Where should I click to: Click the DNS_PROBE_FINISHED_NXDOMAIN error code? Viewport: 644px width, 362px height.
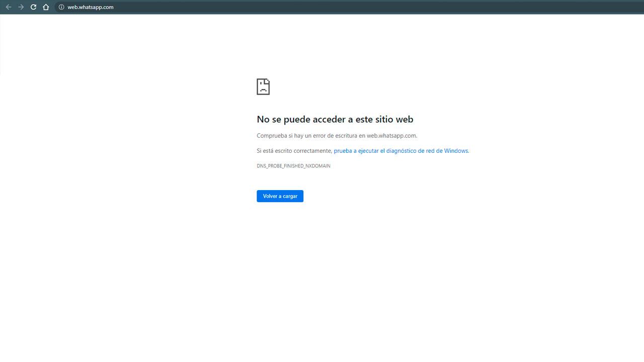point(293,165)
